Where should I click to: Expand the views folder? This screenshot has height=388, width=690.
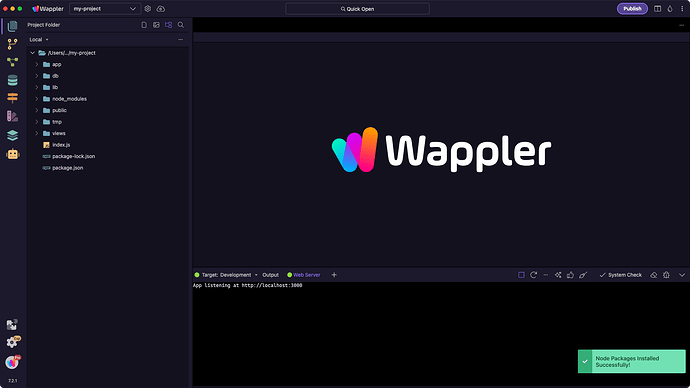pyautogui.click(x=37, y=133)
